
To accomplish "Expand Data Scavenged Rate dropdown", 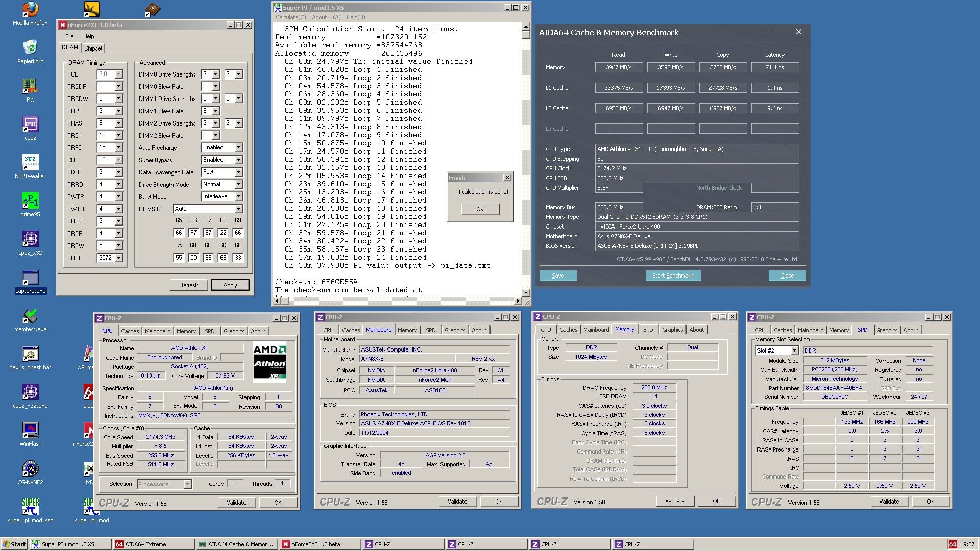I will [x=238, y=172].
